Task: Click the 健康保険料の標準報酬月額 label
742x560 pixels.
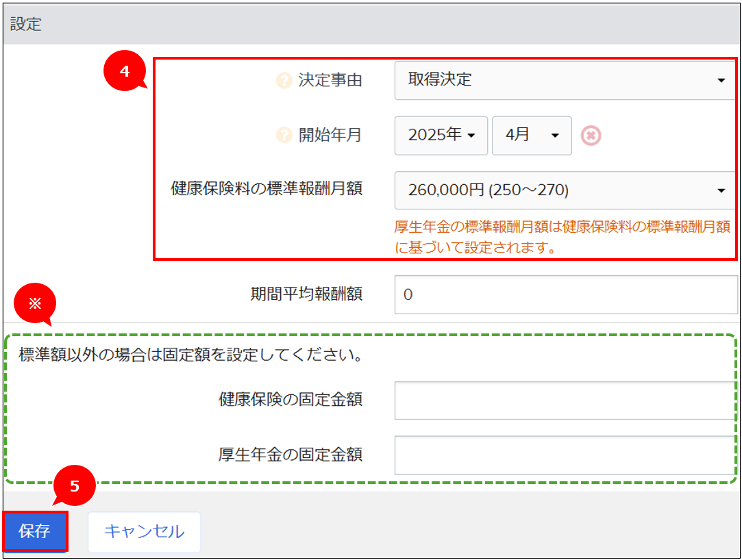Action: pyautogui.click(x=267, y=190)
